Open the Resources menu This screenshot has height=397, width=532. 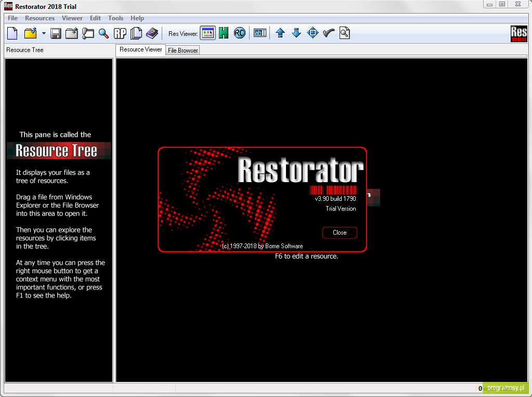(40, 18)
